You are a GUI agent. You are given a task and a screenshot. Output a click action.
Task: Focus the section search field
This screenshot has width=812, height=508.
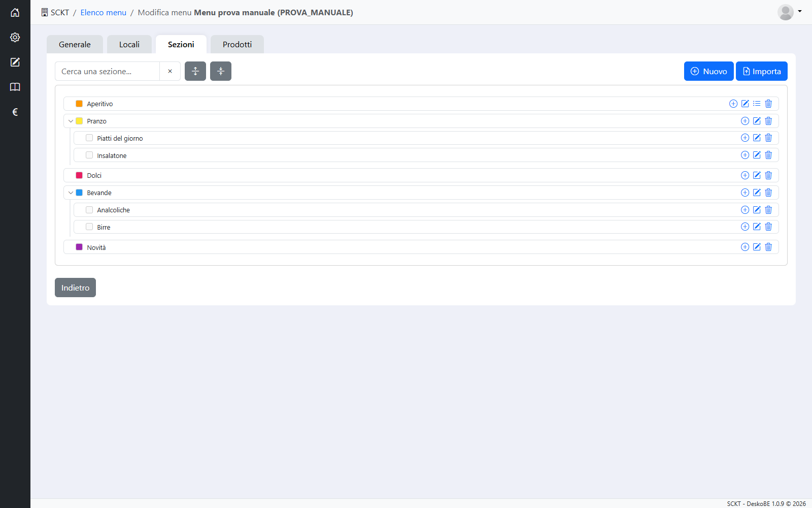107,71
